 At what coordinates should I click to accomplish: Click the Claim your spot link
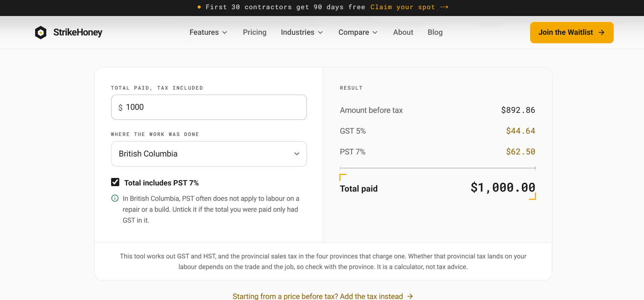click(409, 7)
